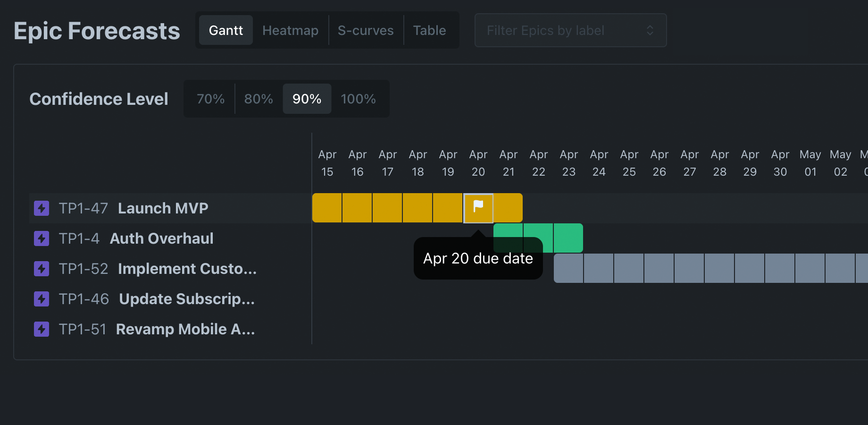The image size is (868, 425).
Task: Open the Table view
Action: point(429,30)
